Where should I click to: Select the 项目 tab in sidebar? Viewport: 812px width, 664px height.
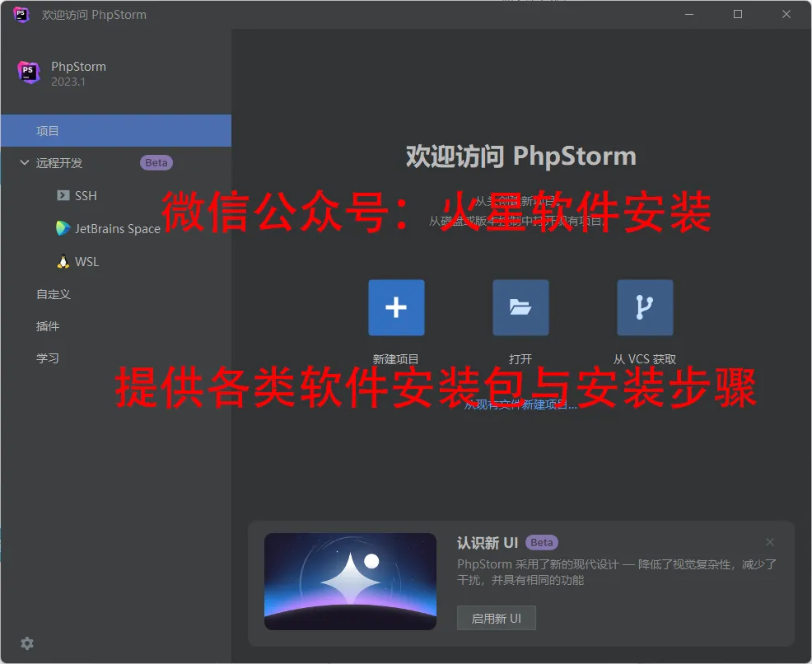click(x=116, y=130)
